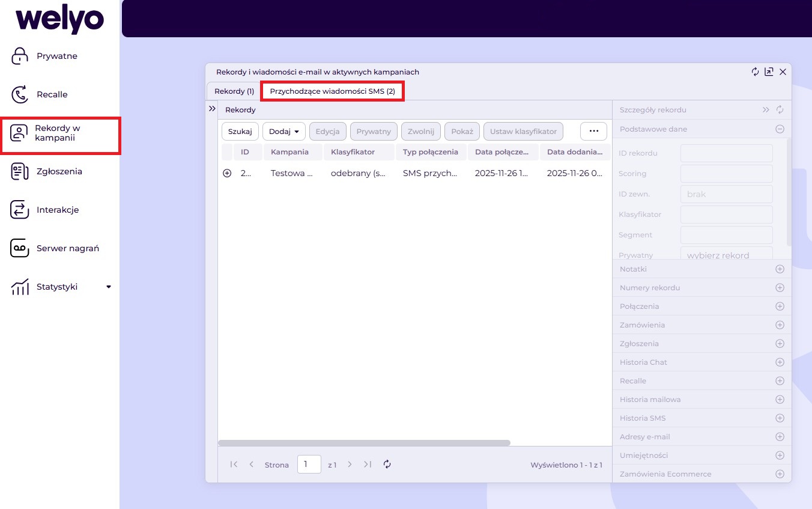Image resolution: width=812 pixels, height=509 pixels.
Task: Click the horizontal scrollbar of the grid
Action: click(364, 443)
